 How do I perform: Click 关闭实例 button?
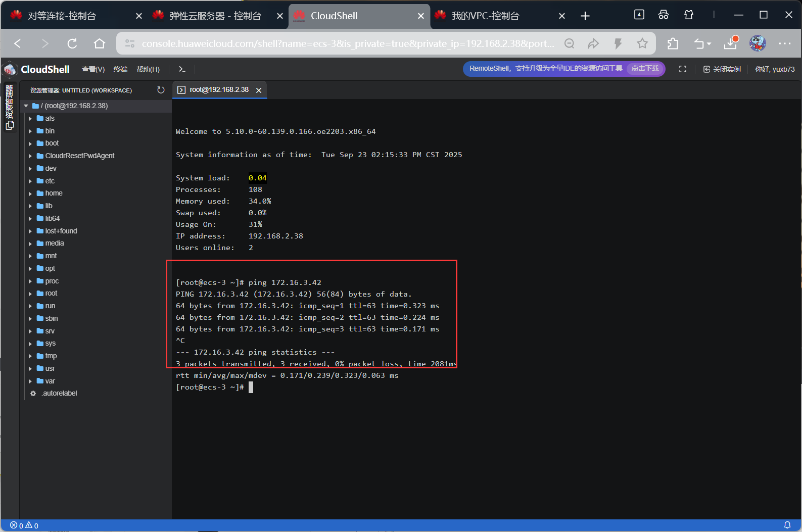[x=722, y=69]
